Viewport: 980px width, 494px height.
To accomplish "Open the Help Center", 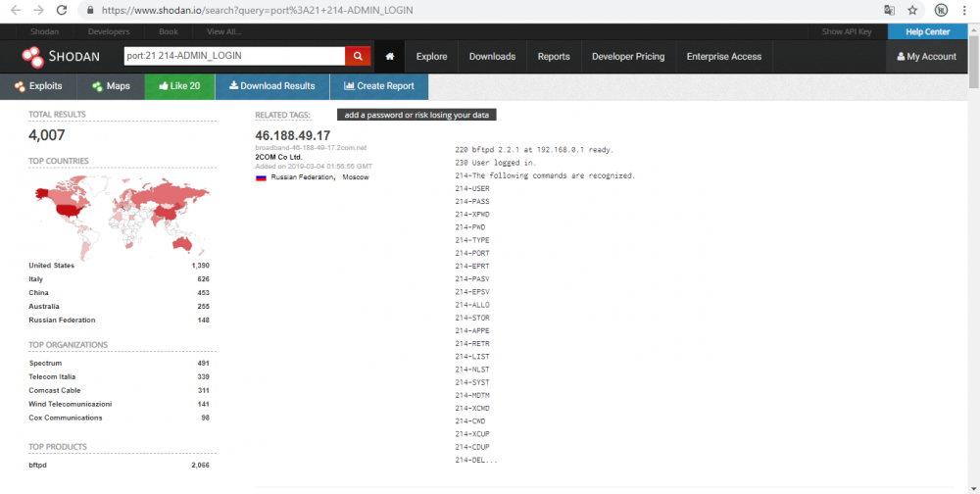I will [x=927, y=32].
